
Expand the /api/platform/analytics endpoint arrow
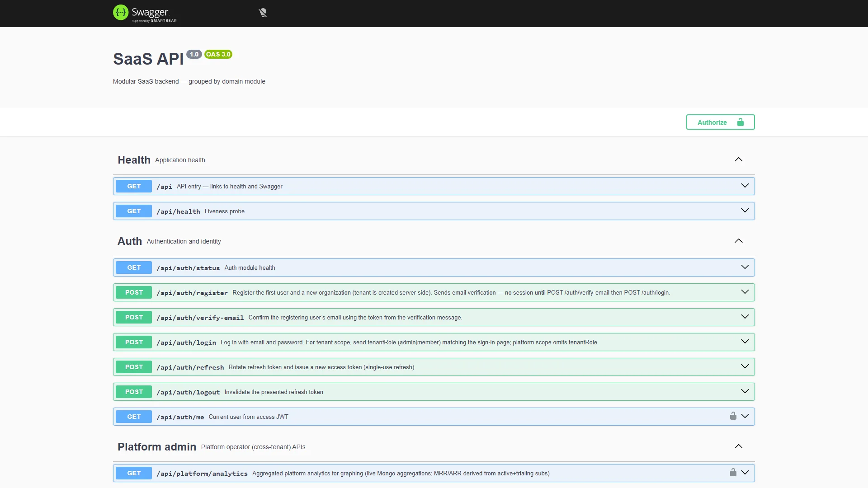[745, 473]
